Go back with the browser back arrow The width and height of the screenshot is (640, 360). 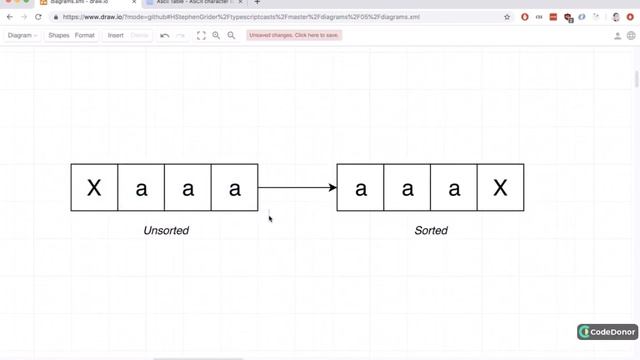click(10, 17)
